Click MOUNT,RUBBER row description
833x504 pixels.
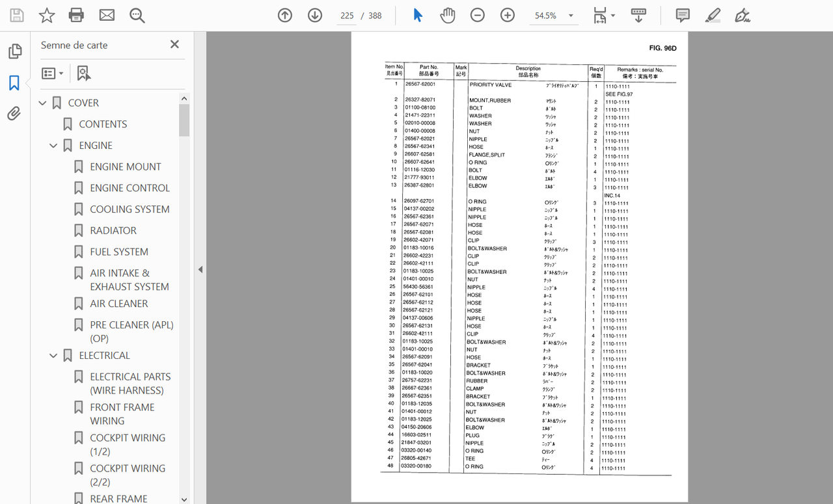[x=490, y=101]
